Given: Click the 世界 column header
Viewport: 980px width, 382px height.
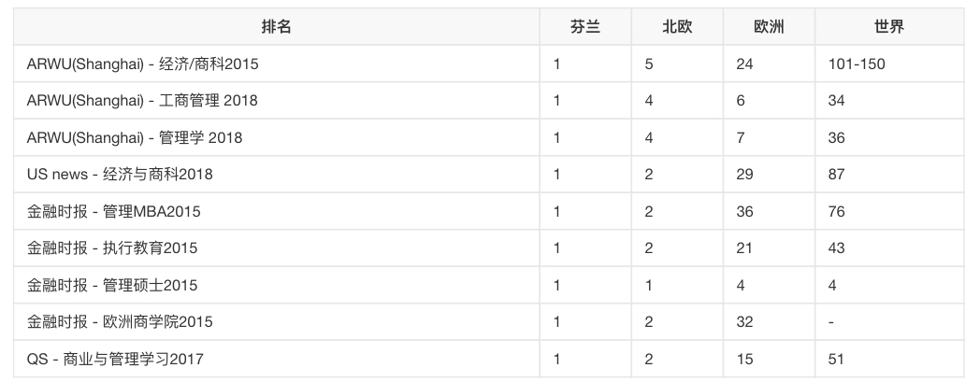Looking at the screenshot, I should pos(889,27).
